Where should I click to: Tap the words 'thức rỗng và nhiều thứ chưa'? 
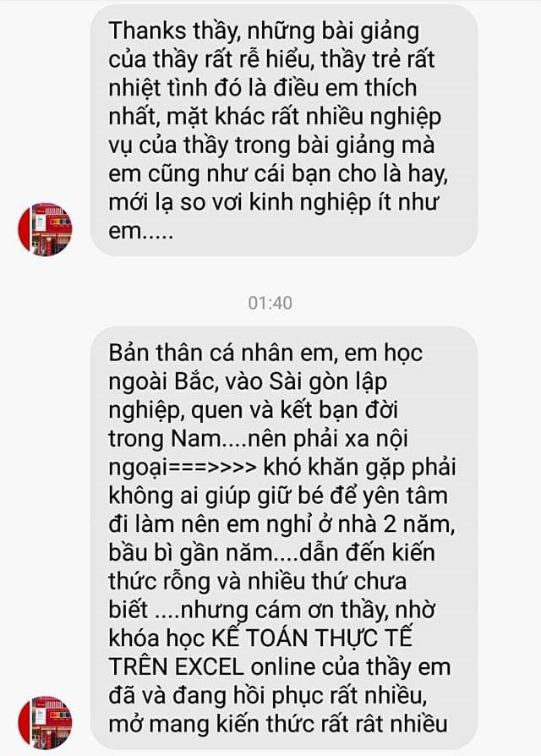coord(258,581)
